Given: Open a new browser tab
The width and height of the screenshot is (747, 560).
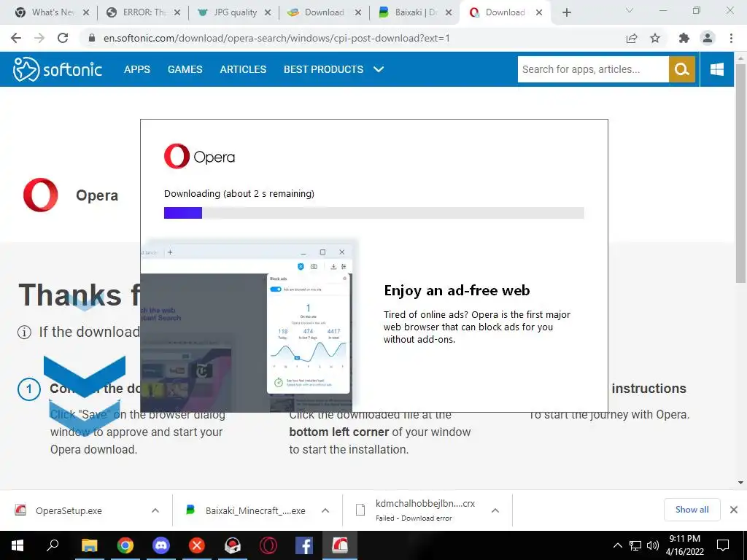Looking at the screenshot, I should [566, 12].
